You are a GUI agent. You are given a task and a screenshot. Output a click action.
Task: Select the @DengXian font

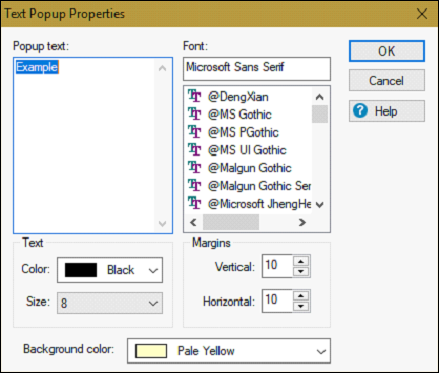point(249,97)
